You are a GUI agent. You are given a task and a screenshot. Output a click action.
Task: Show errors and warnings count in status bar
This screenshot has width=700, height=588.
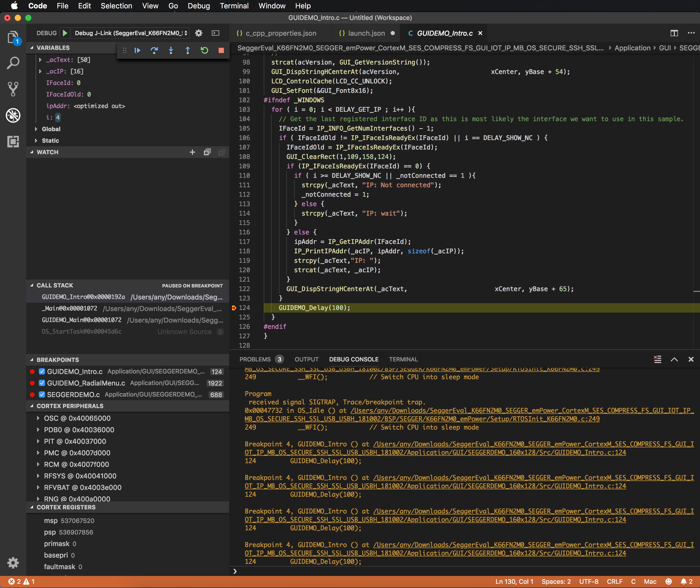[x=21, y=581]
